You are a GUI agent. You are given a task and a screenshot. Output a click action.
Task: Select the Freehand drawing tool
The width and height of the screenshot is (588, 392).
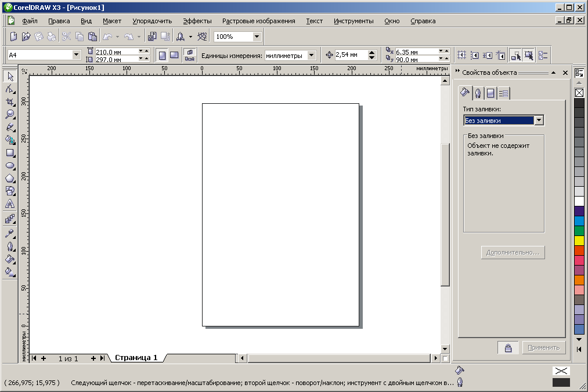pos(10,127)
